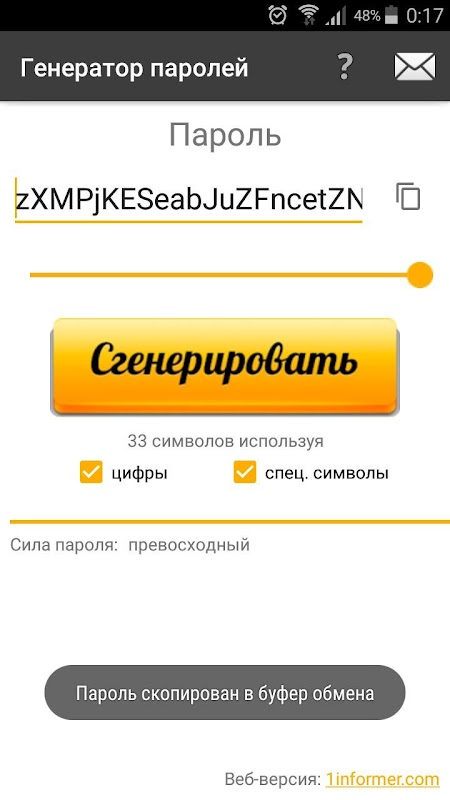Copy password with the clipboard icon
Screen dimensions: 450x800
point(408,196)
